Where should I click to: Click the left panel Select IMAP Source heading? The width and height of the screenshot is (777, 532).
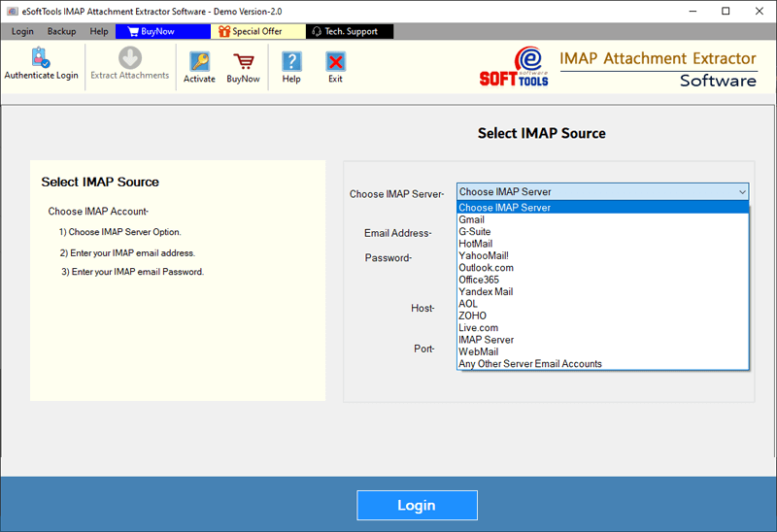click(x=100, y=182)
